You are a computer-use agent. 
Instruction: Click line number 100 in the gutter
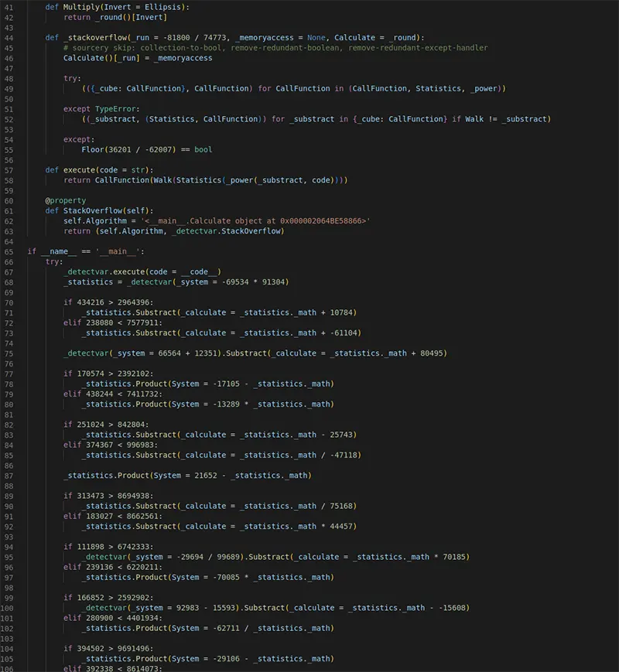7,608
